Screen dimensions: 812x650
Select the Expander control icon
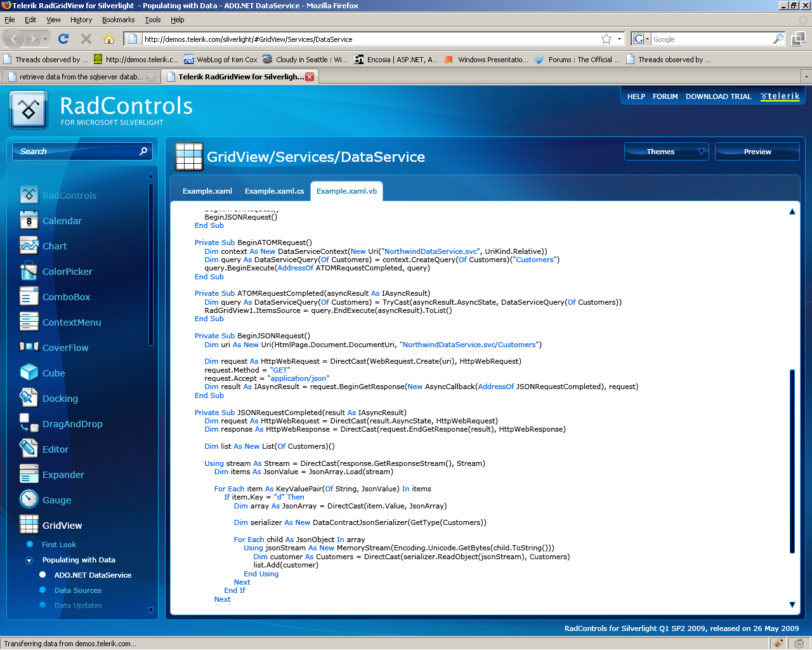point(29,474)
